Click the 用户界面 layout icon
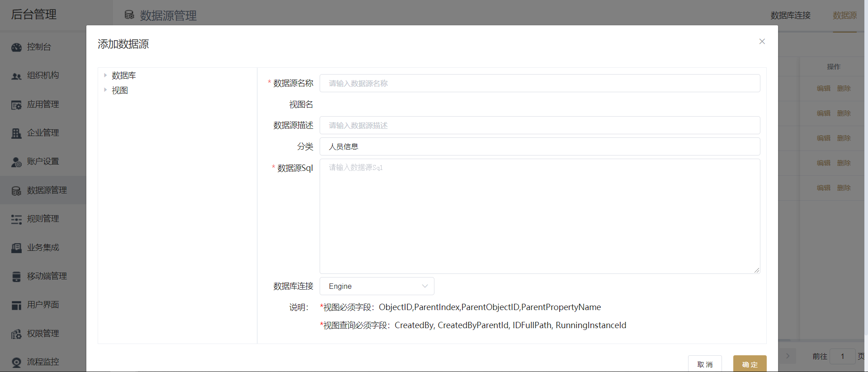The height and width of the screenshot is (372, 868). pyautogui.click(x=16, y=305)
